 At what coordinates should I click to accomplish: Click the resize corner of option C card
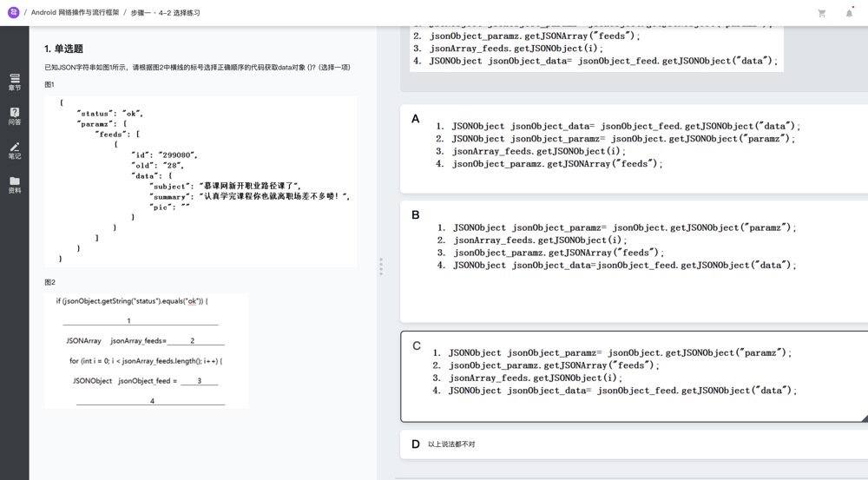tap(865, 418)
